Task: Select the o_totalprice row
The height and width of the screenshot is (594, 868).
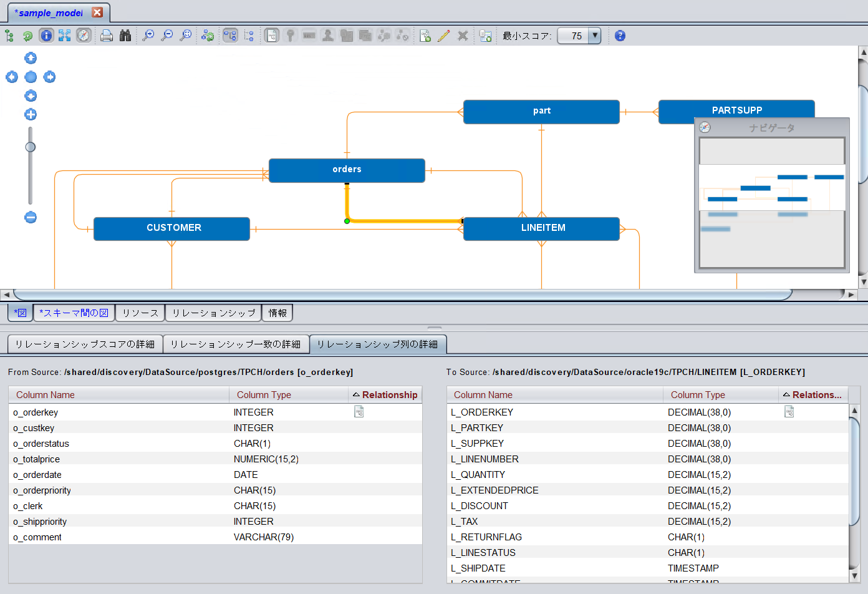Action: 215,459
